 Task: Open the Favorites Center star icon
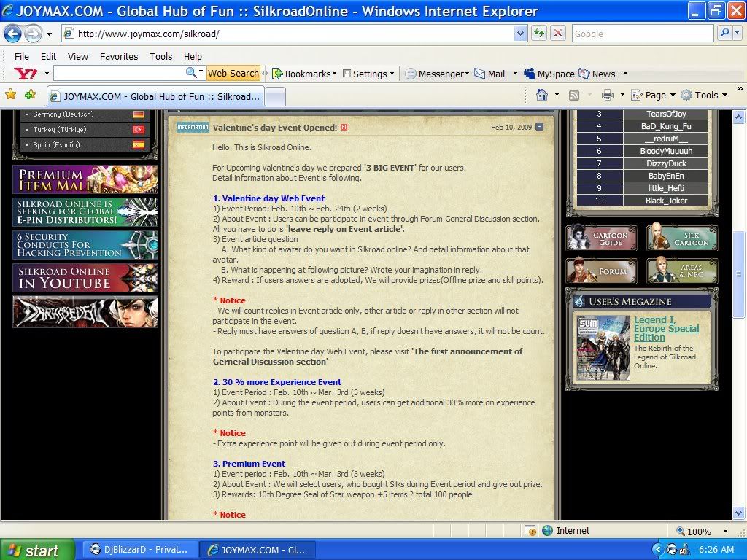pos(10,94)
